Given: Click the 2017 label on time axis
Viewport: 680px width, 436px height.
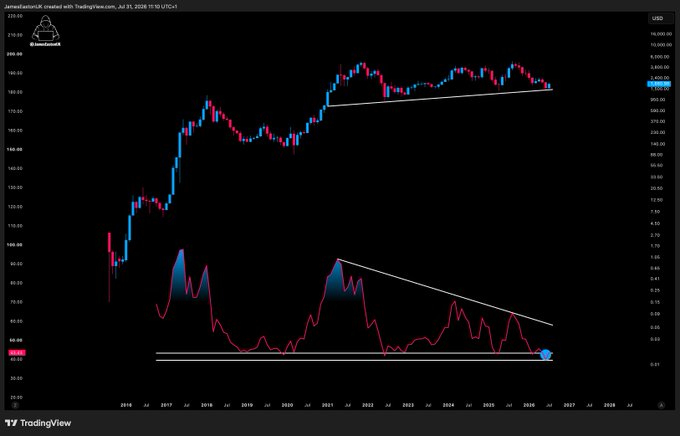Looking at the screenshot, I should pyautogui.click(x=166, y=405).
